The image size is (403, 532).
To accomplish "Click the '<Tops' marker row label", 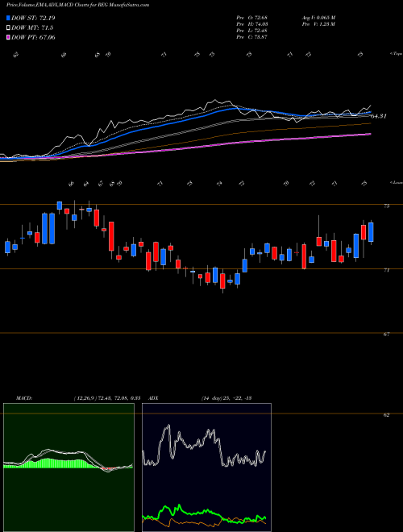I will tap(396, 54).
